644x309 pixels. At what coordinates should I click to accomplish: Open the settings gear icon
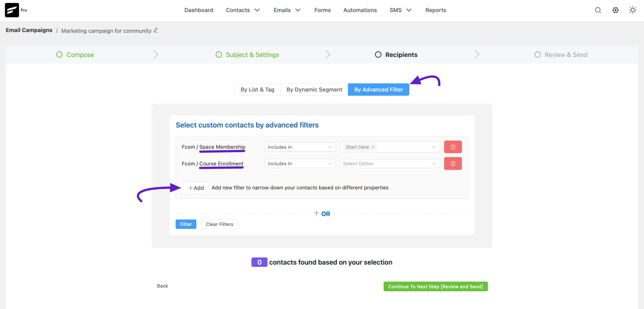[x=615, y=10]
